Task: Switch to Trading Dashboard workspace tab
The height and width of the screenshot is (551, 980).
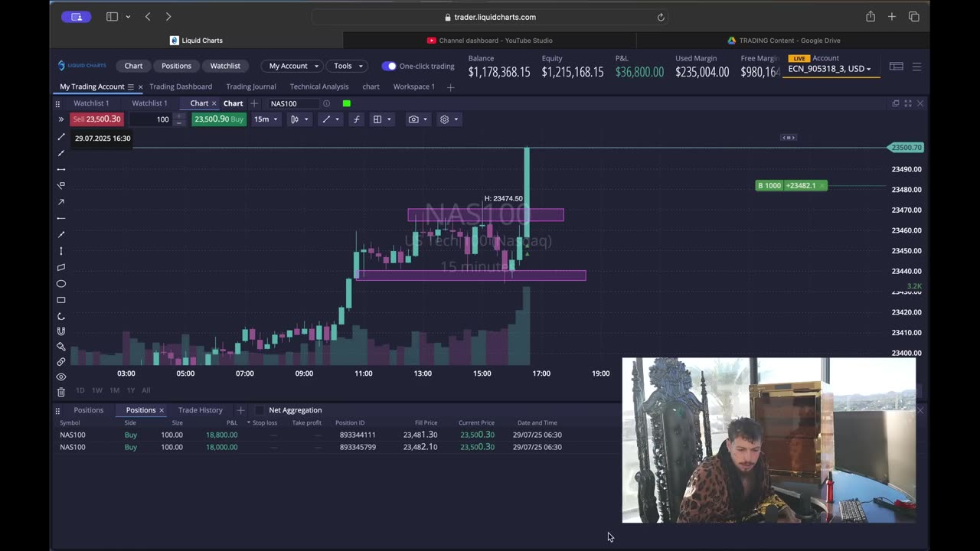Action: coord(181,86)
